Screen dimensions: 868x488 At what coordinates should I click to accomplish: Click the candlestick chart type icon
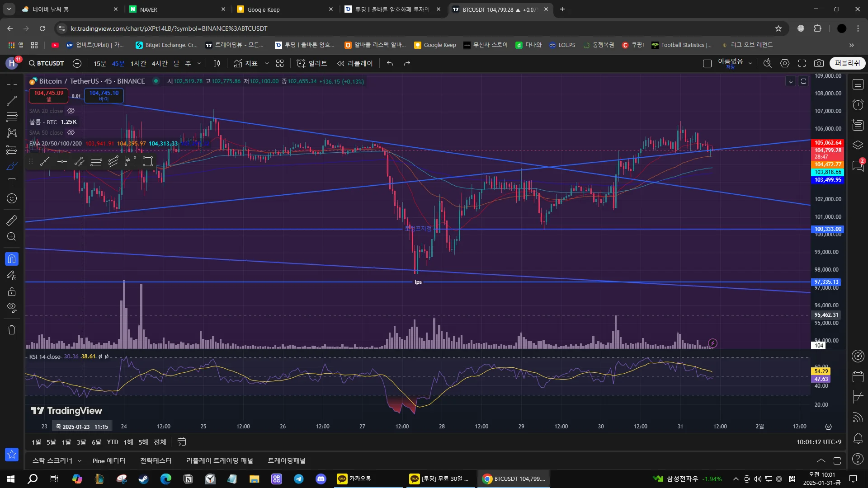(217, 63)
